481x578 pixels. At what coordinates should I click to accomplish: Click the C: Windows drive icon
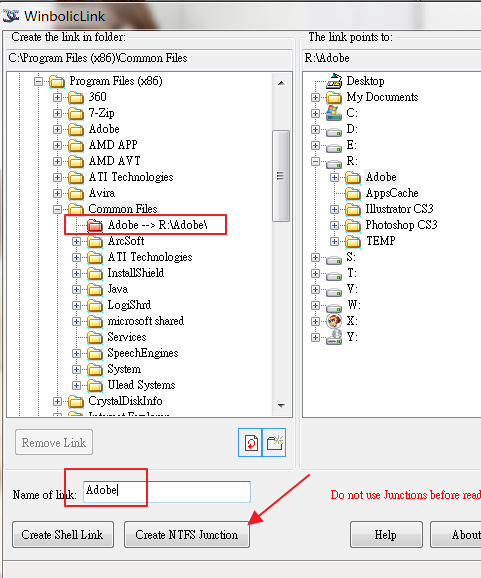coord(334,113)
